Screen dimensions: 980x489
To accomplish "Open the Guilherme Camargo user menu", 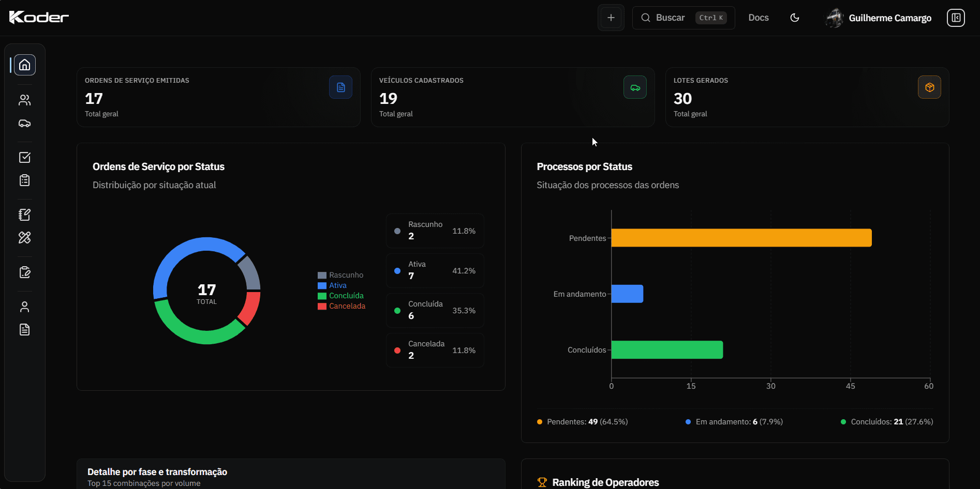I will [879, 18].
